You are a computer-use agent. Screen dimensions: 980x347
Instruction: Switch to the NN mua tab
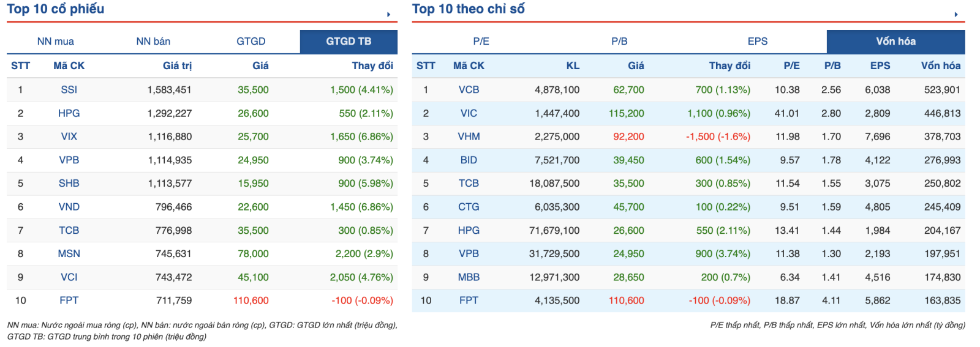point(55,41)
